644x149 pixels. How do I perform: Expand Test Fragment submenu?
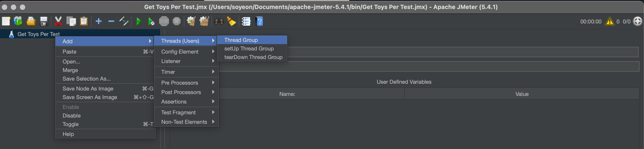point(186,112)
